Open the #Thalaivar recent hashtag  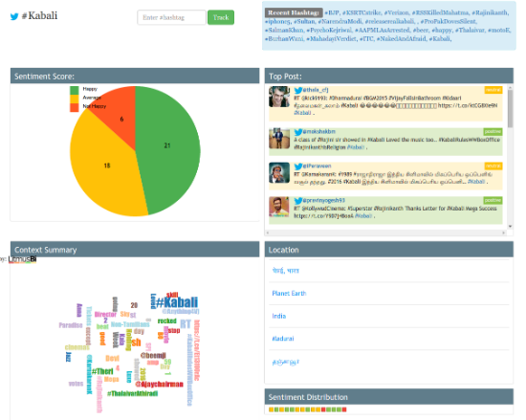pos(470,31)
